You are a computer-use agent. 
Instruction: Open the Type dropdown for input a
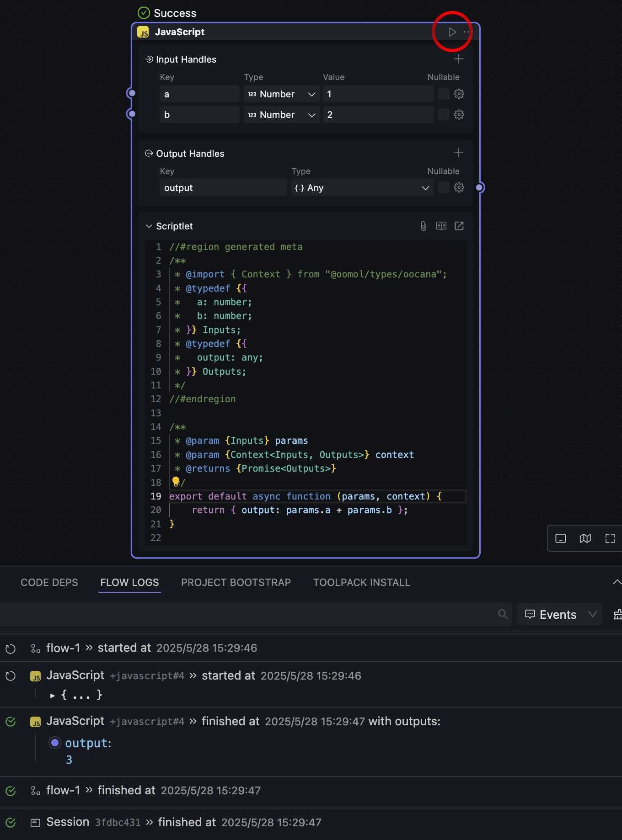[281, 94]
